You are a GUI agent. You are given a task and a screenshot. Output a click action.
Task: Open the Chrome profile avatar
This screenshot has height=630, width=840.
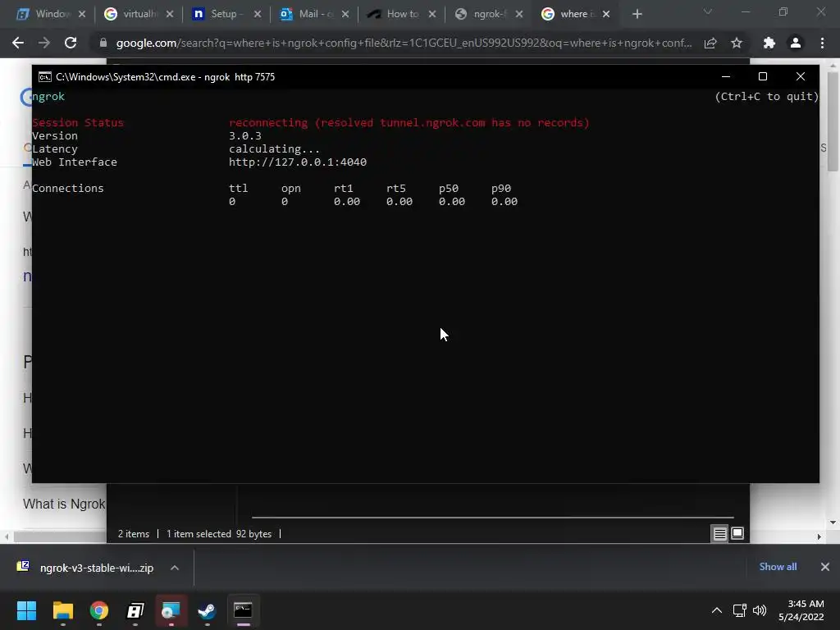coord(796,43)
